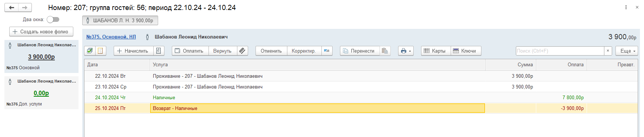Go forward with the right arrow button
Screen dimensions: 644x137
point(25,7)
